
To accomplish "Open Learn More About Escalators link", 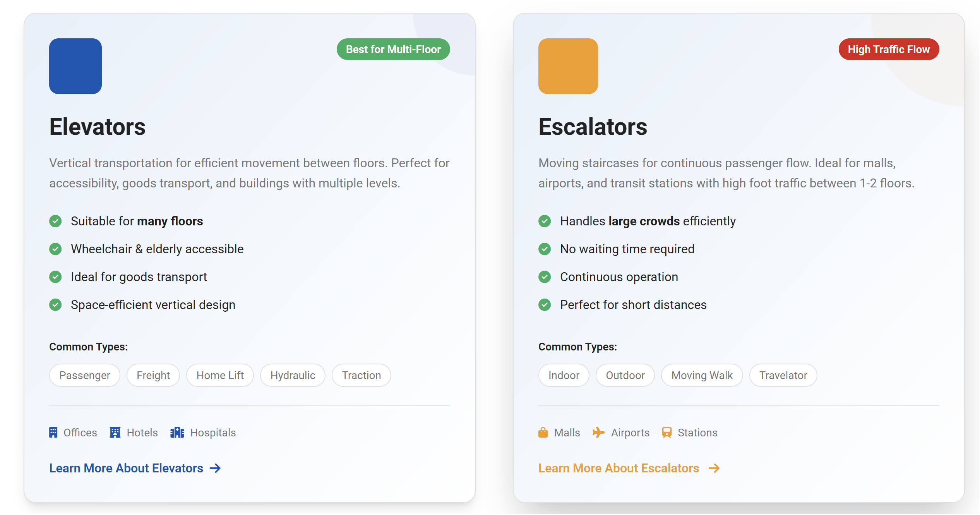I will 618,468.
